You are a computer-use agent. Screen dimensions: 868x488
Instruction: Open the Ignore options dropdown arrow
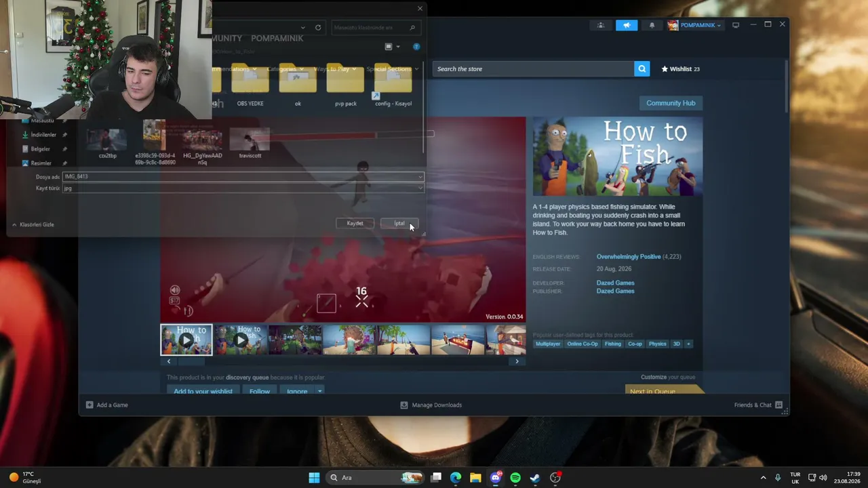(319, 391)
